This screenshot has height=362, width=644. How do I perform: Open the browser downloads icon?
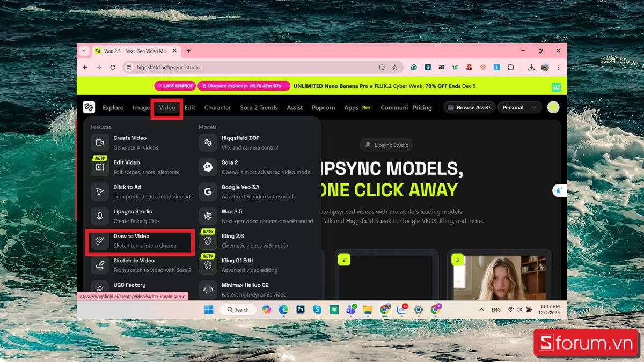point(531,67)
